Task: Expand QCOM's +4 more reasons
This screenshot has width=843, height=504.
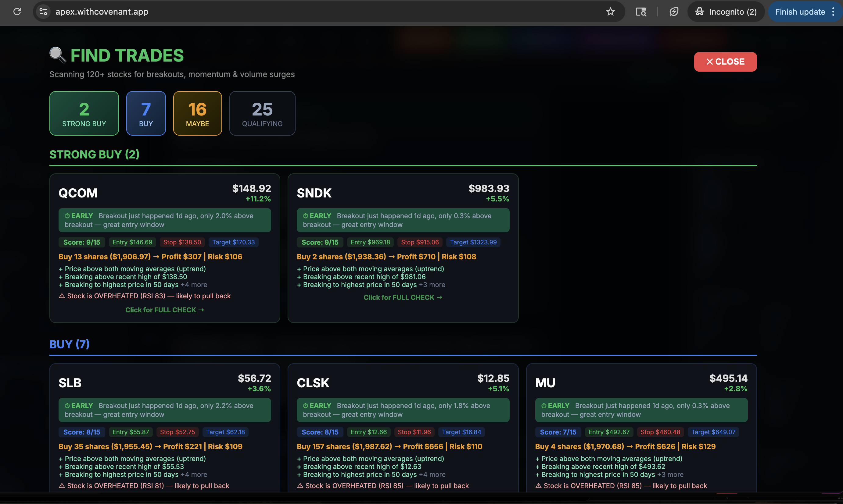Action: click(194, 285)
